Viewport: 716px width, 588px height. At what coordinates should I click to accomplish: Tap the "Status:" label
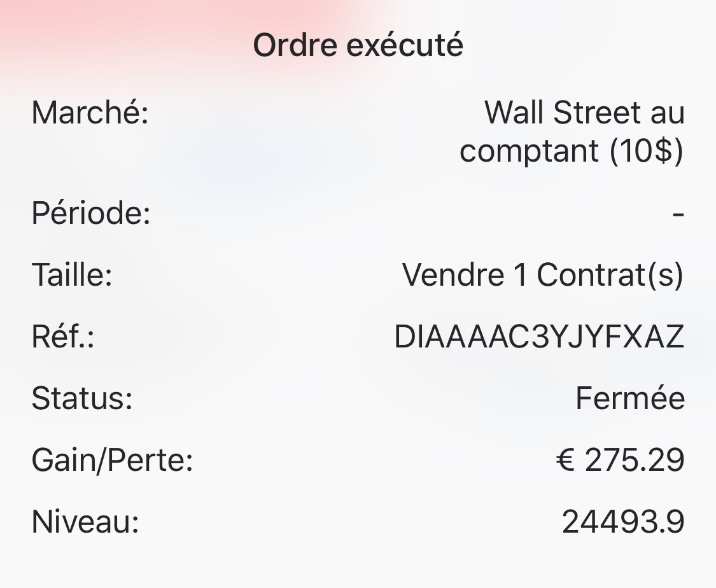(82, 398)
